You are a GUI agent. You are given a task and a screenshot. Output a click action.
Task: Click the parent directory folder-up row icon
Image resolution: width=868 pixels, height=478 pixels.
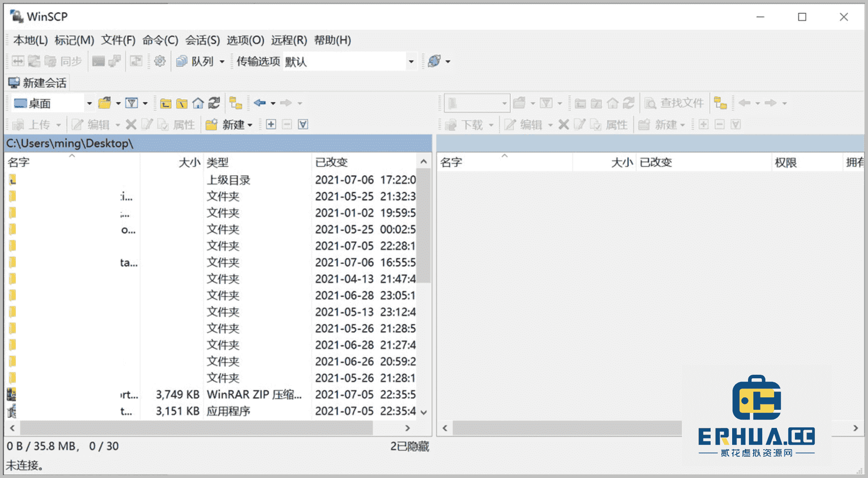pos(12,180)
